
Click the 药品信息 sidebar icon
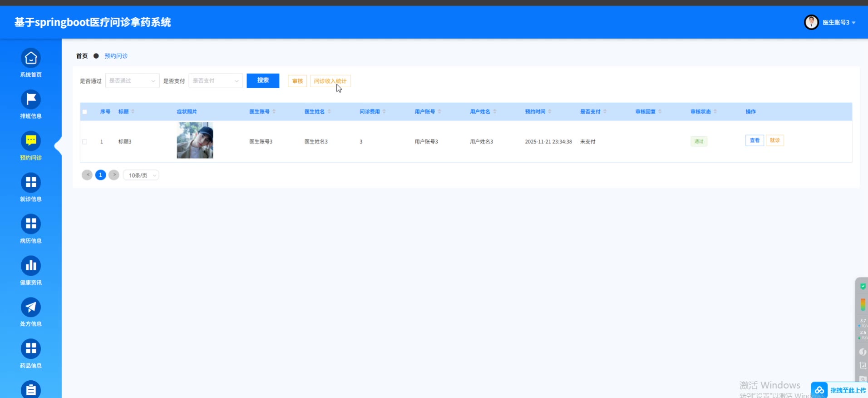click(31, 349)
